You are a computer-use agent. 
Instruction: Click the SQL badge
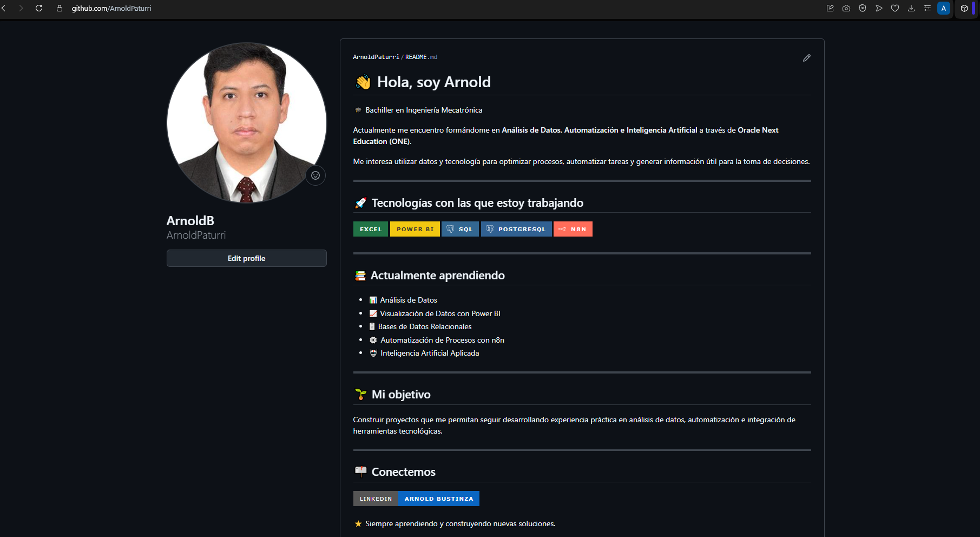coord(461,229)
